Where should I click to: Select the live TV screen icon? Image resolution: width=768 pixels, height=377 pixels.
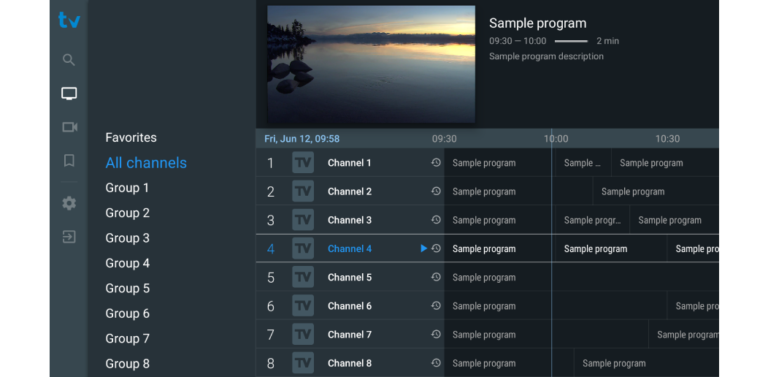click(69, 94)
